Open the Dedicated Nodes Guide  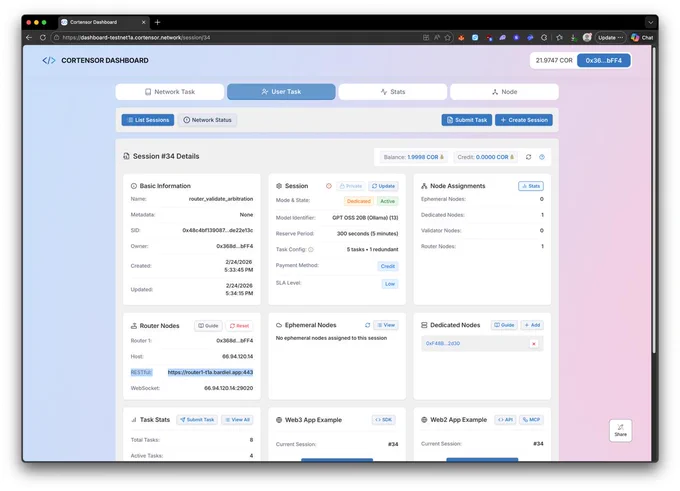coord(504,325)
